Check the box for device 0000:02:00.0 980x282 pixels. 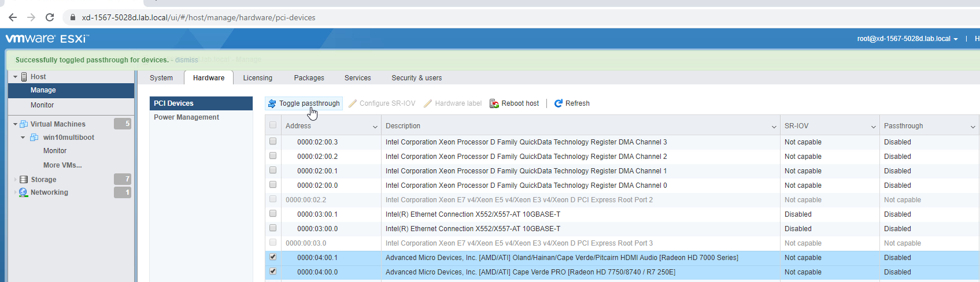273,184
